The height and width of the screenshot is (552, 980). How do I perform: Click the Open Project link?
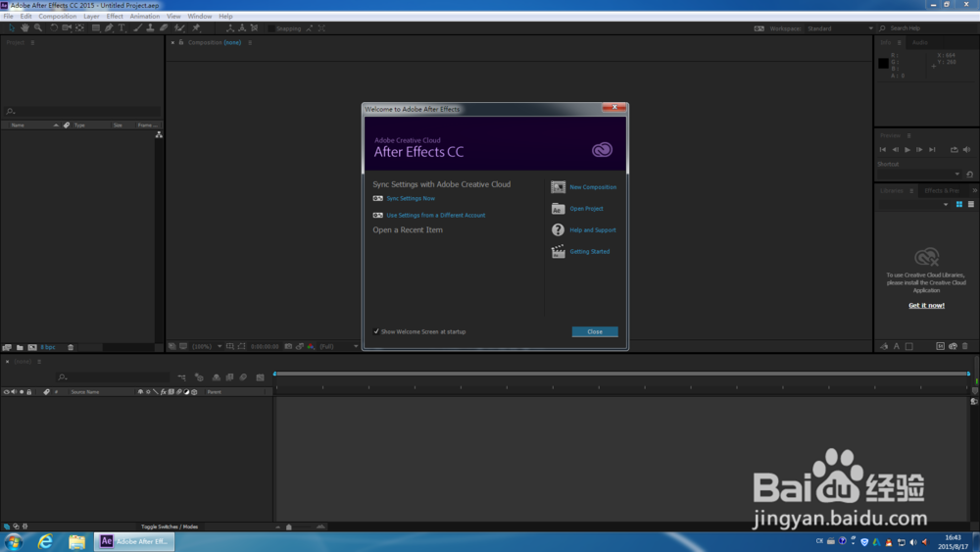coord(586,208)
